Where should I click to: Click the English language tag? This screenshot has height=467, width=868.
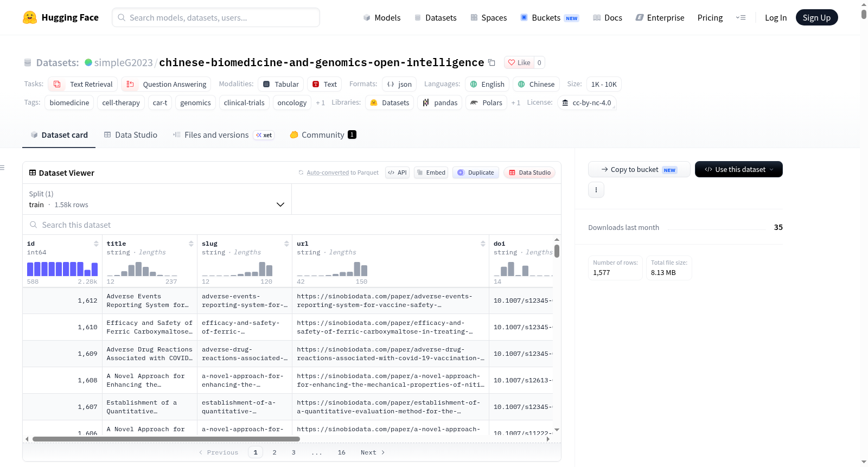click(487, 84)
